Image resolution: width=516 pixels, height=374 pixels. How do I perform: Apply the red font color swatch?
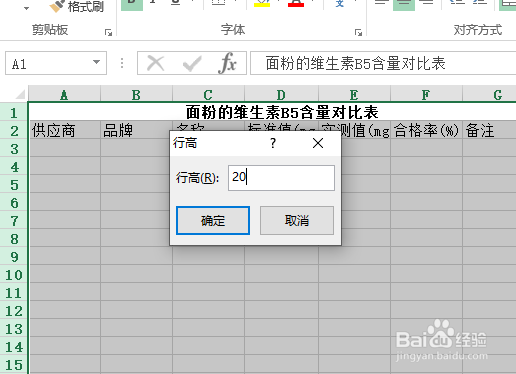[296, 4]
